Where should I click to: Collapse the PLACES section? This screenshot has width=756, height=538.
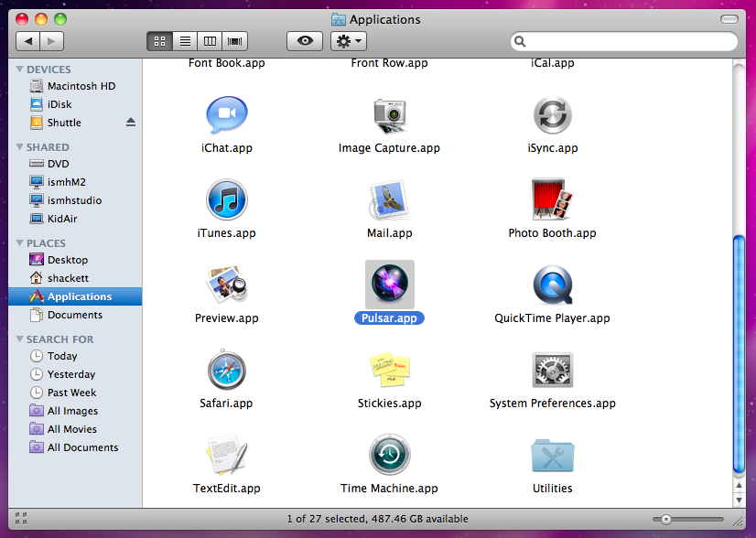click(20, 243)
